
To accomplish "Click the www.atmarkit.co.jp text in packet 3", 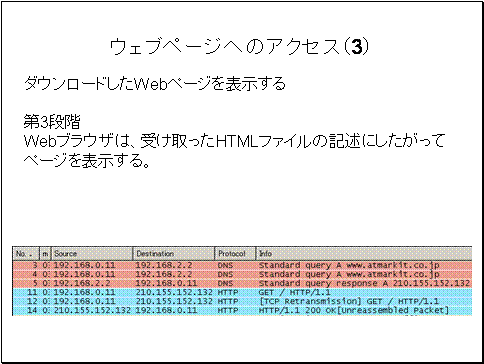I will pos(393,266).
